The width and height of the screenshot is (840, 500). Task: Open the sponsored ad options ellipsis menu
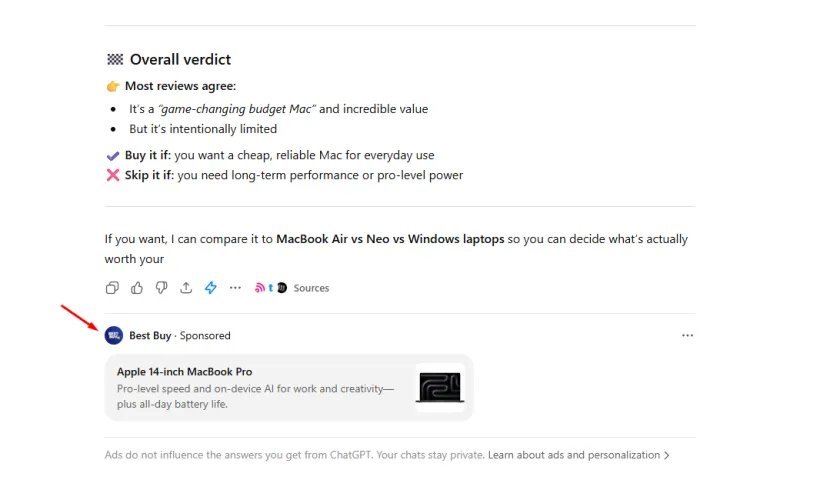tap(687, 336)
